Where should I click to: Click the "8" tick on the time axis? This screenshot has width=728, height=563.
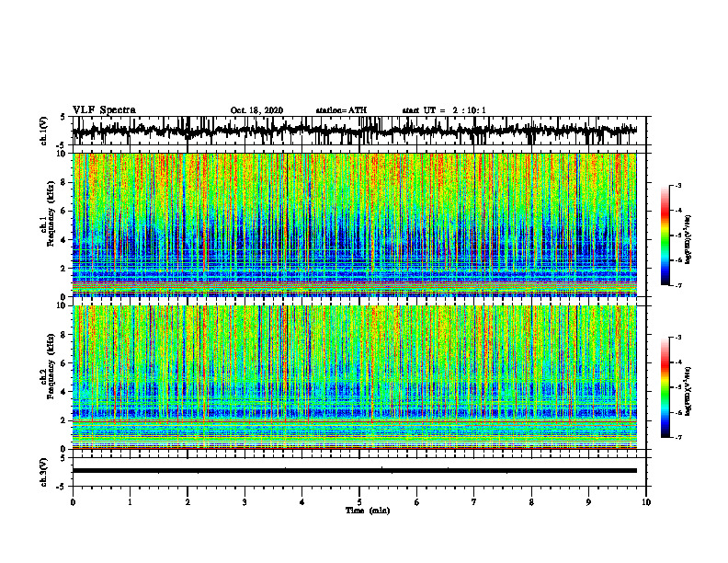point(531,502)
